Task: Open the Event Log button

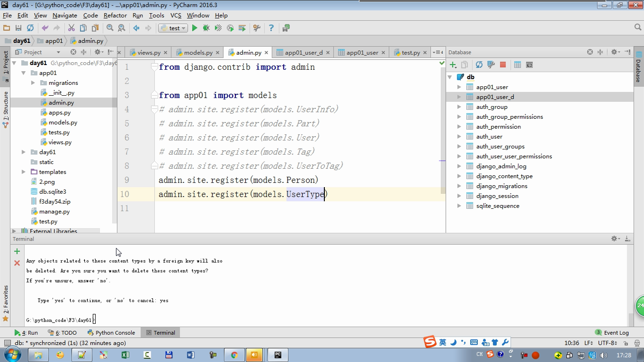Action: pyautogui.click(x=612, y=333)
